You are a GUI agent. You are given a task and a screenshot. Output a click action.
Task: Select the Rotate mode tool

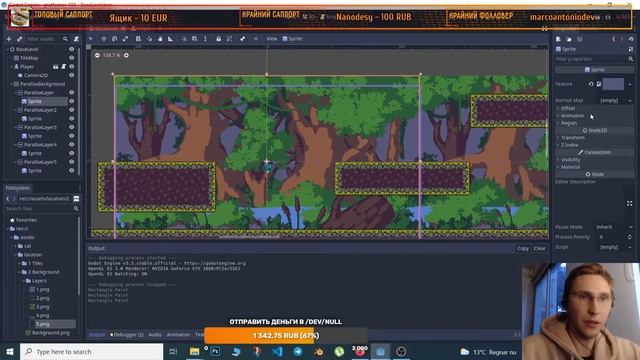click(115, 39)
